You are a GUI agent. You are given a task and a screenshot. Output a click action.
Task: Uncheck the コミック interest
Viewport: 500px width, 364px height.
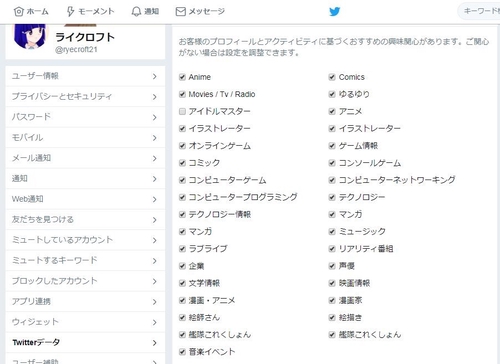(182, 163)
